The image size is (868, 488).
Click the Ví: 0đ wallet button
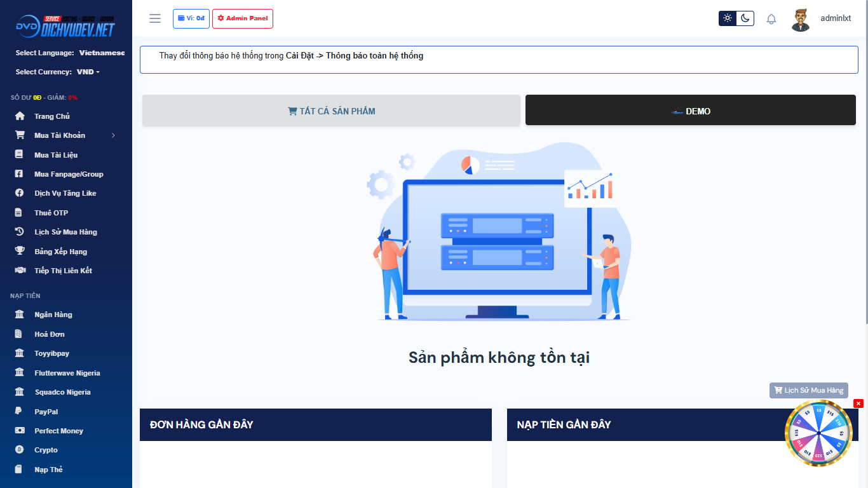click(x=191, y=18)
